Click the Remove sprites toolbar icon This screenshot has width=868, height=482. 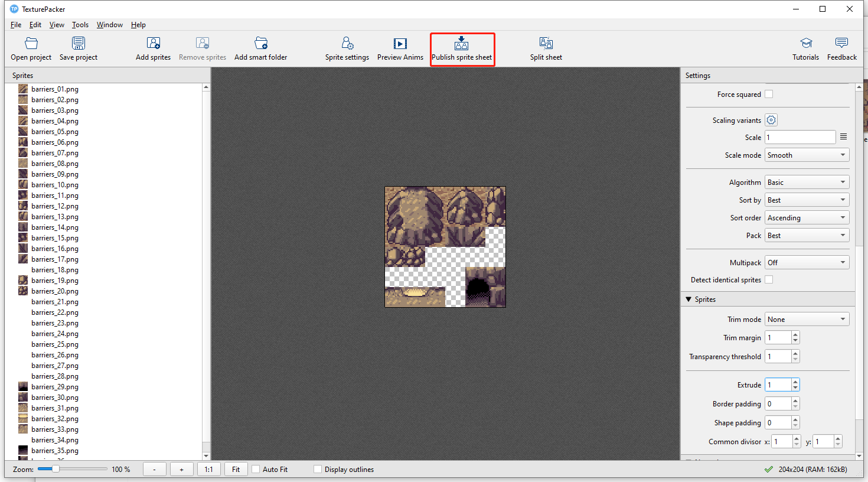click(x=203, y=43)
